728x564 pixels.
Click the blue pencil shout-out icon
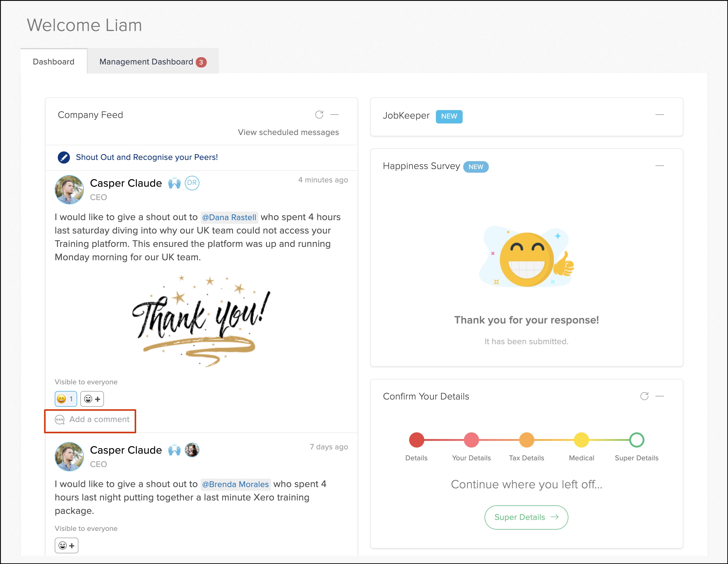(x=64, y=157)
